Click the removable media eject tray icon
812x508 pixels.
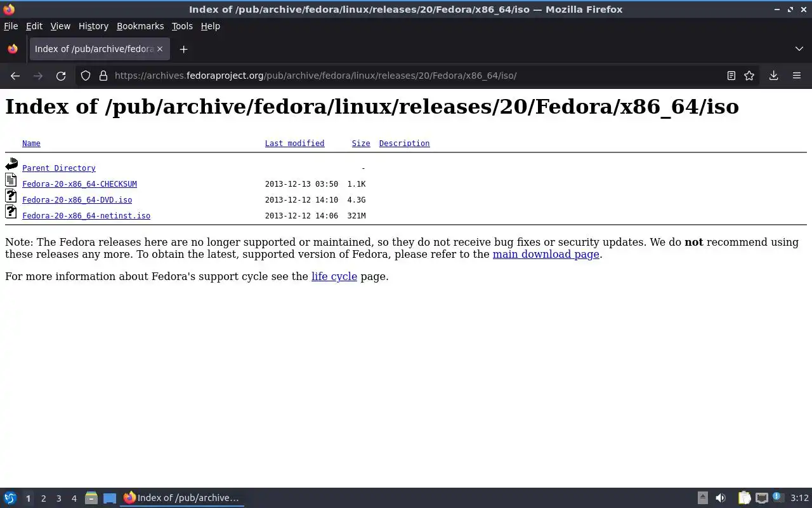point(703,498)
